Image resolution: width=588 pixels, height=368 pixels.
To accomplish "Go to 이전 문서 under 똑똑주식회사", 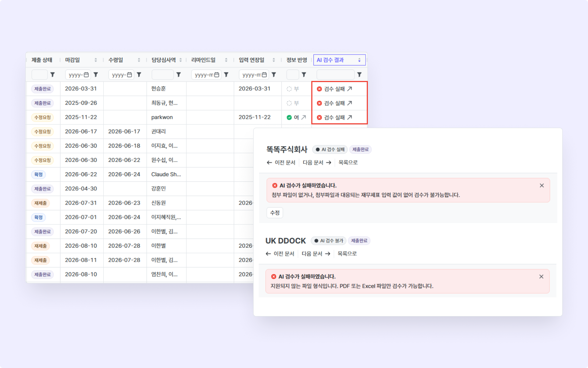I will pos(281,162).
